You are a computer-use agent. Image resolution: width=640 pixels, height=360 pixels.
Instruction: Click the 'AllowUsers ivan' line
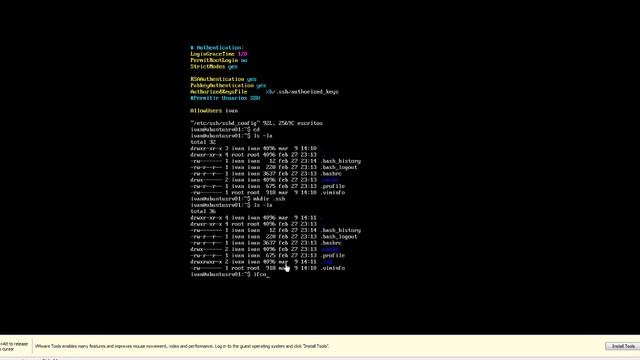click(x=214, y=111)
